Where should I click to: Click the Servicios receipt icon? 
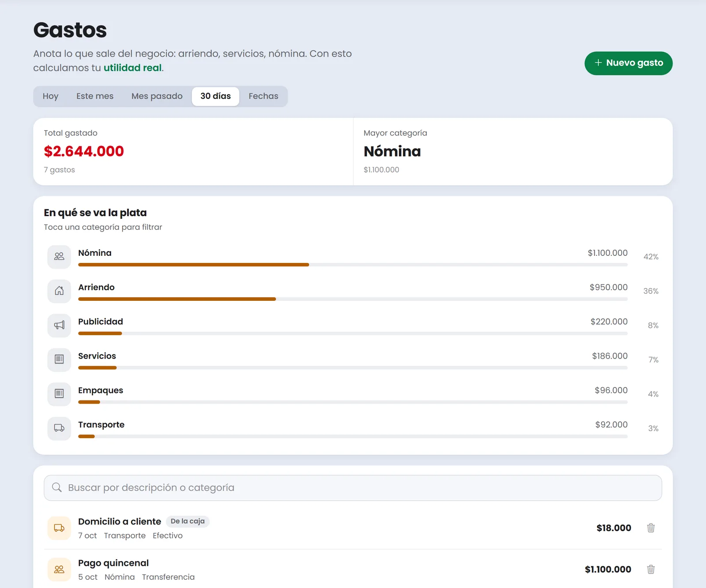[x=59, y=360]
